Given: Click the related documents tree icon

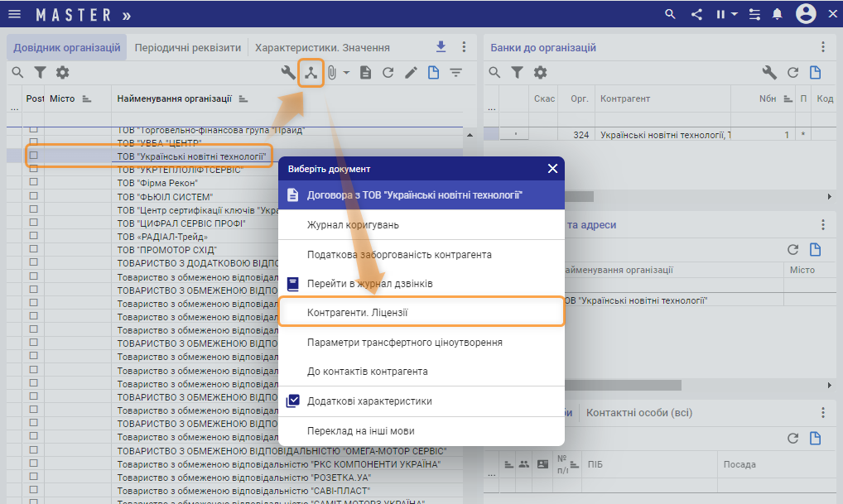Looking at the screenshot, I should coord(311,73).
